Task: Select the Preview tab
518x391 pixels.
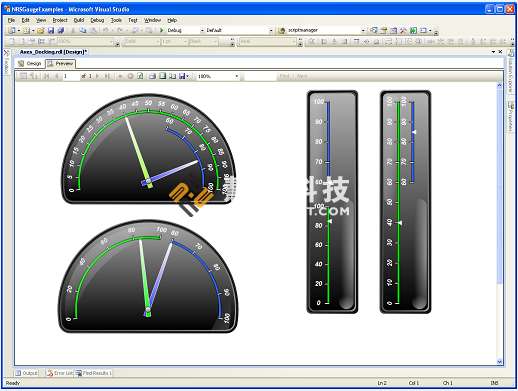Action: (x=61, y=63)
